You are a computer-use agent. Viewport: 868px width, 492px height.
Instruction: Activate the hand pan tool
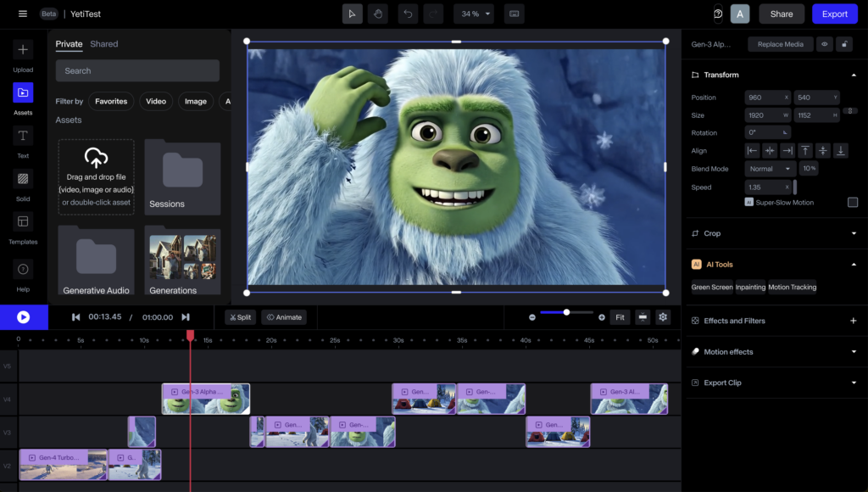[x=378, y=14]
